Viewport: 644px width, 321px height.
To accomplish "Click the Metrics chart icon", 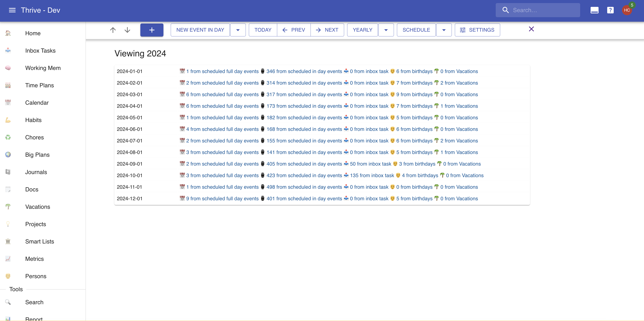I will (x=8, y=259).
